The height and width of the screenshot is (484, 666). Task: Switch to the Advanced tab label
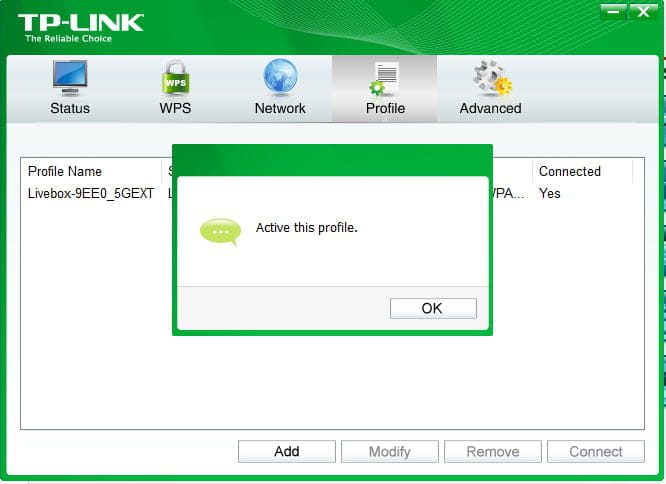click(491, 108)
